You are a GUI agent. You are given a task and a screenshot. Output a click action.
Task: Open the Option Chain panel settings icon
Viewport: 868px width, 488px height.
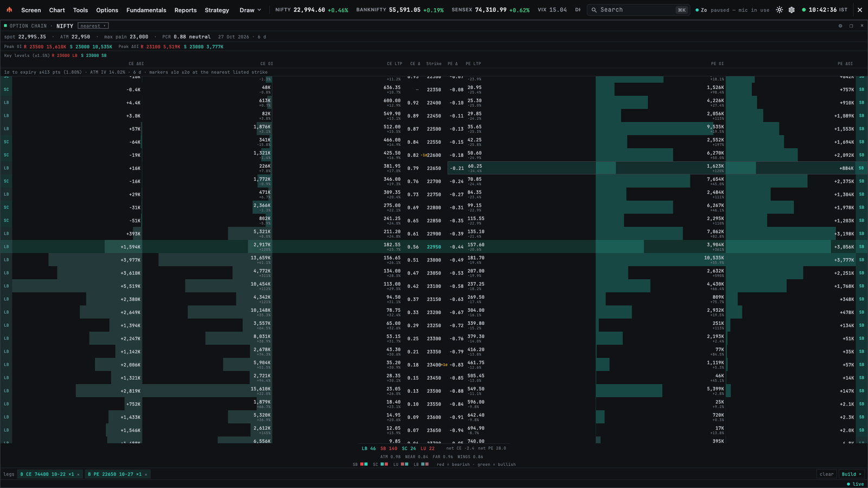840,25
